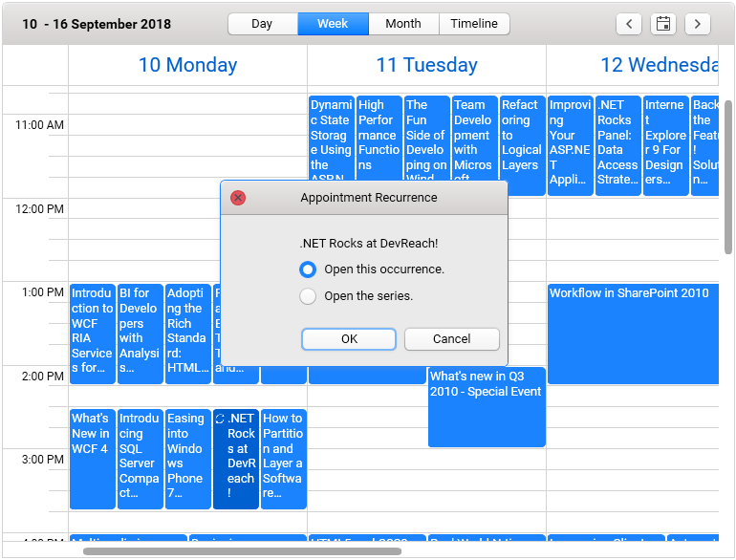Screen dimensions: 736x560
Task: Select 'Dynamic State Storage' appointment on Tuesday
Action: 332,138
